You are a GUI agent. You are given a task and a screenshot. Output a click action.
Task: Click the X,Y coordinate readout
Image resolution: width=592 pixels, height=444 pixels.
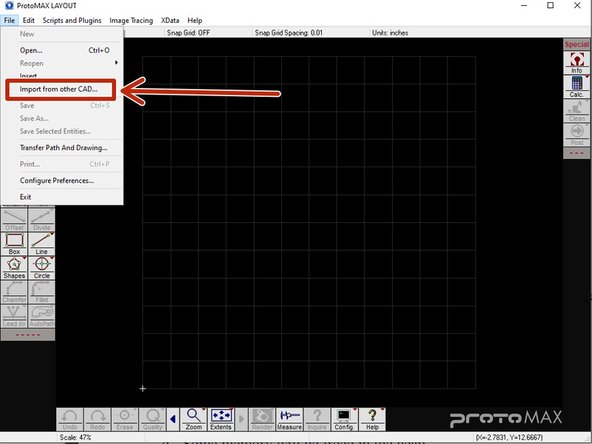click(x=509, y=437)
